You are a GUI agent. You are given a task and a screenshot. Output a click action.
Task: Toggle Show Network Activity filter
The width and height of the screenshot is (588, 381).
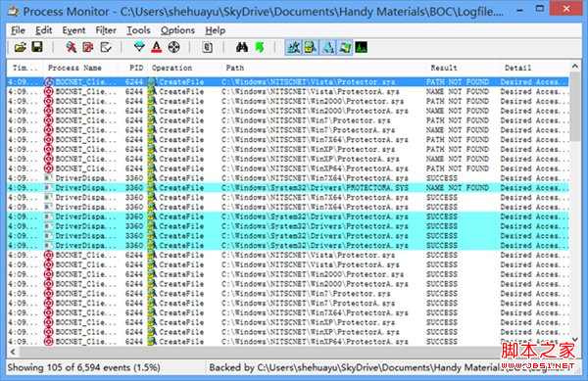(327, 48)
